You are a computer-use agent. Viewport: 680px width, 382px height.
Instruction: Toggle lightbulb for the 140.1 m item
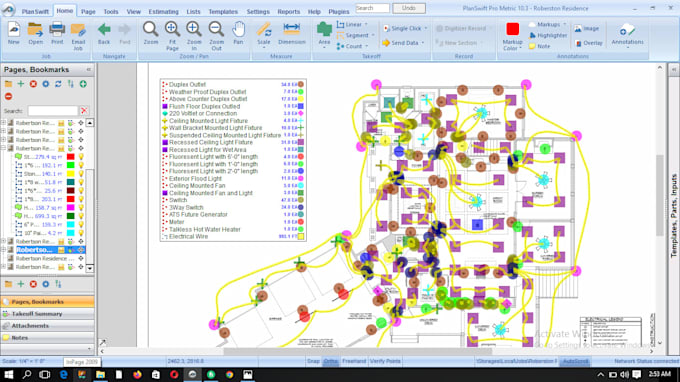coord(81,174)
